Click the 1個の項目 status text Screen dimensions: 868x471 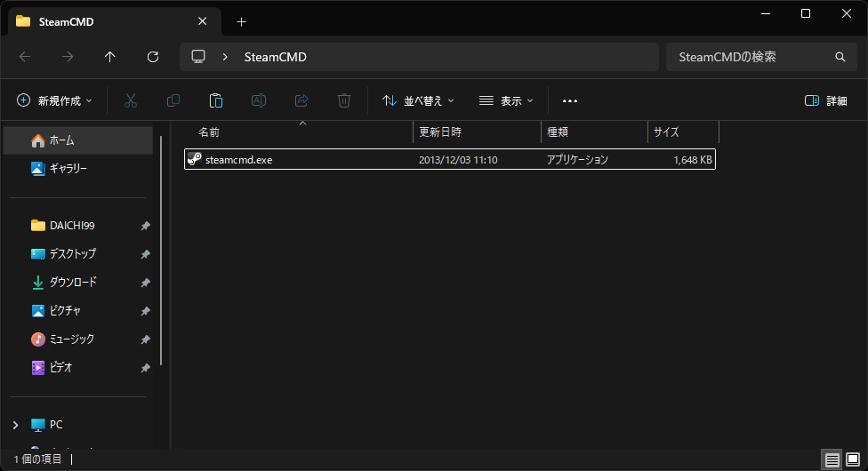click(37, 459)
